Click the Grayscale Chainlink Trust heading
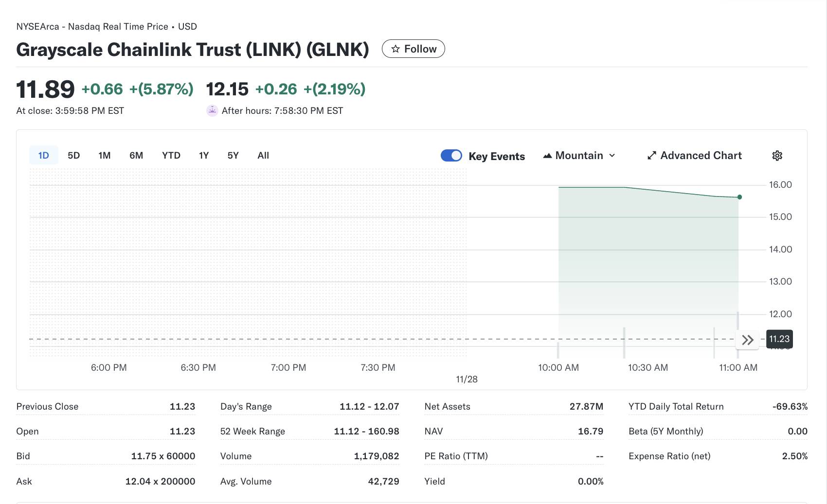 pos(192,49)
